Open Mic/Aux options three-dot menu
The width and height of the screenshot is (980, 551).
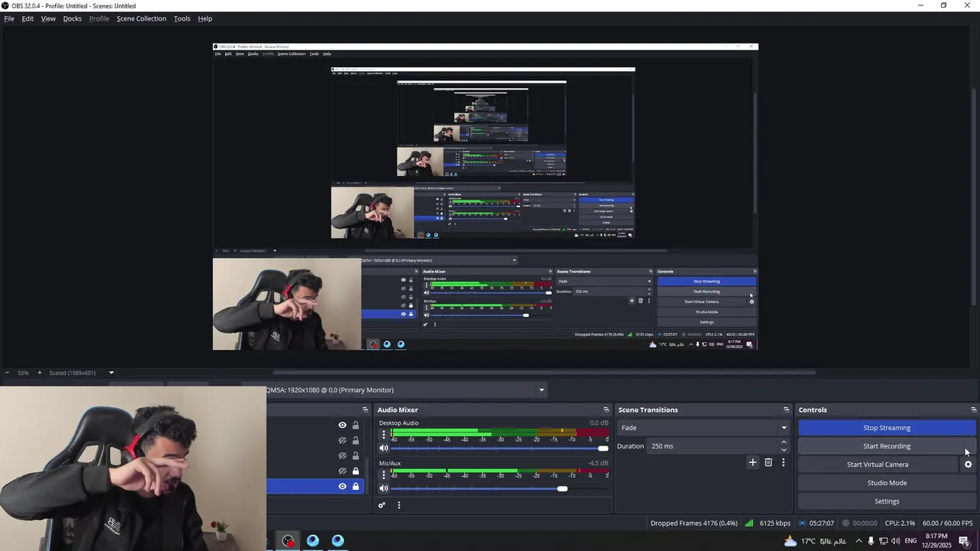coord(384,474)
